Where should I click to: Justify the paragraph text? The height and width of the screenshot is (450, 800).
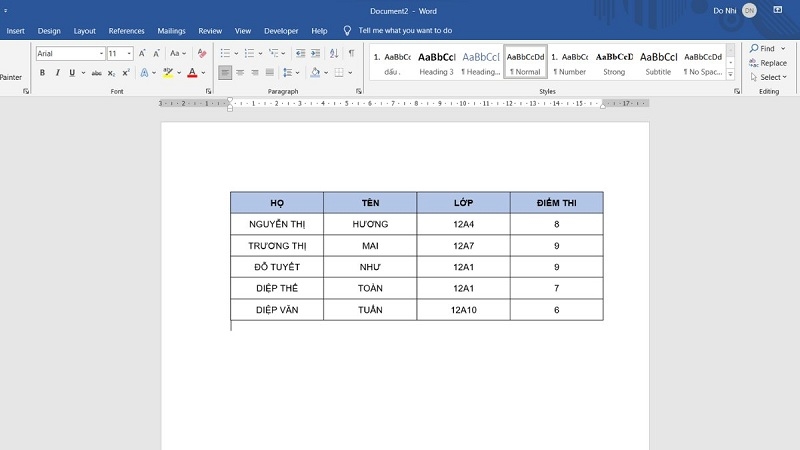tap(270, 73)
